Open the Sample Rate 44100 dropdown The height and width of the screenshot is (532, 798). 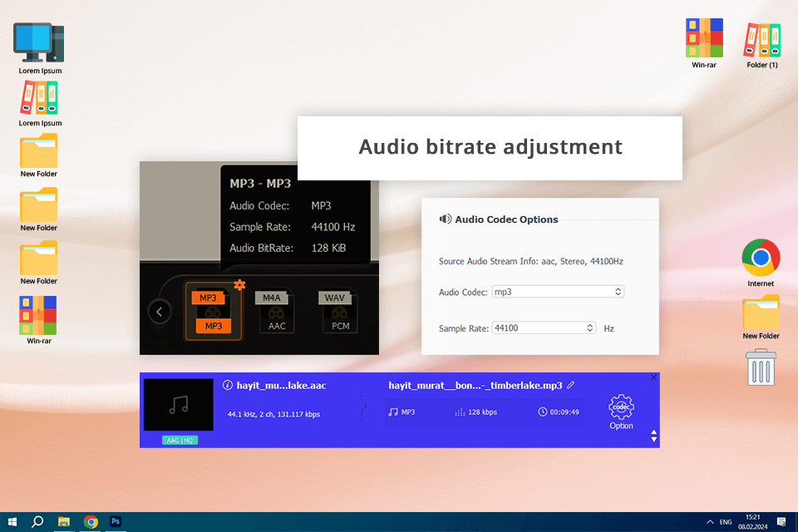(x=544, y=328)
